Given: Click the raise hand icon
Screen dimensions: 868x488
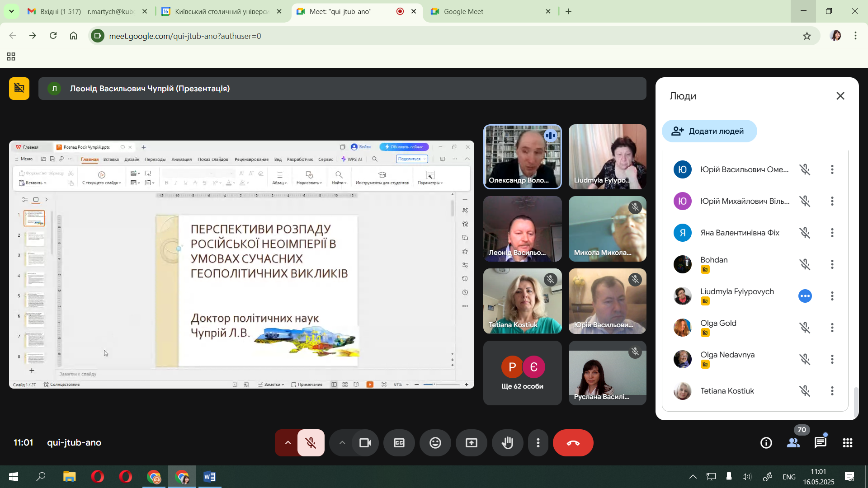Looking at the screenshot, I should (507, 443).
